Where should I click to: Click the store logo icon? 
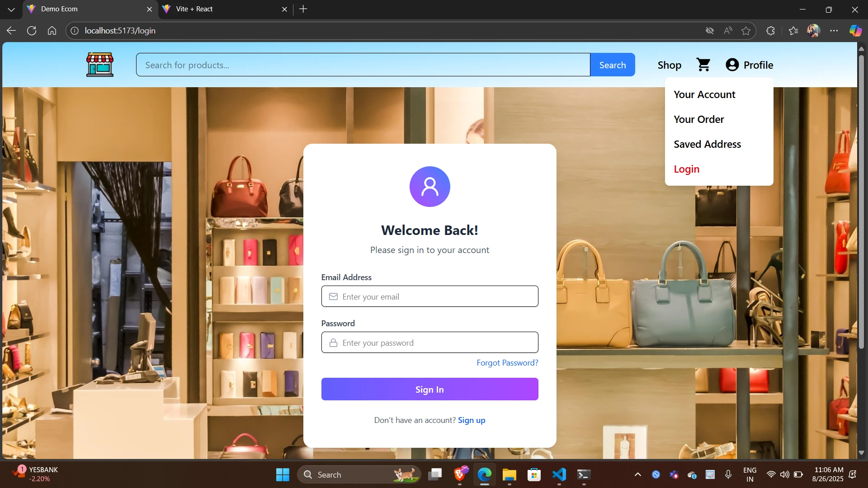(x=100, y=65)
